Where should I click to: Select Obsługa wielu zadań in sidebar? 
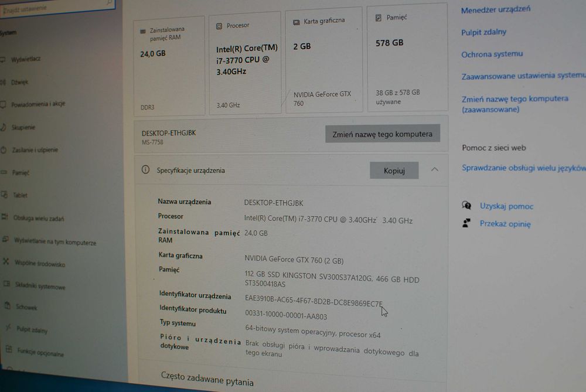coord(39,218)
